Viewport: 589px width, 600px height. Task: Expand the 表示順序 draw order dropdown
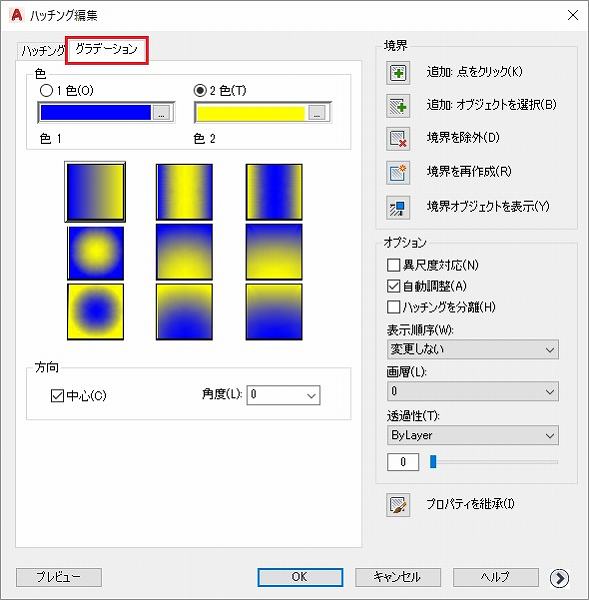click(x=473, y=349)
